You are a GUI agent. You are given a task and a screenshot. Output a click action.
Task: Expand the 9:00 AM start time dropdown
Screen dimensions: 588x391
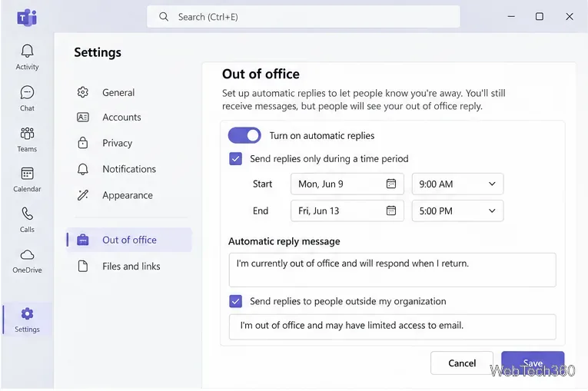[457, 184]
